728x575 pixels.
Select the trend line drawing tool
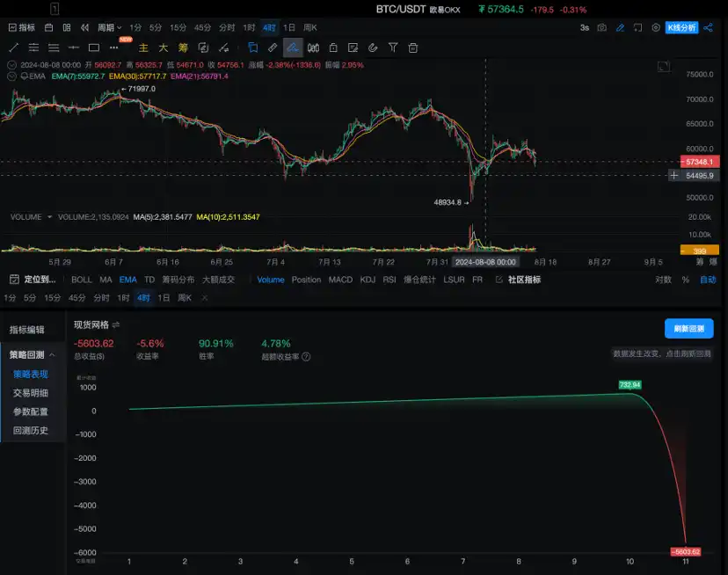pyautogui.click(x=13, y=47)
